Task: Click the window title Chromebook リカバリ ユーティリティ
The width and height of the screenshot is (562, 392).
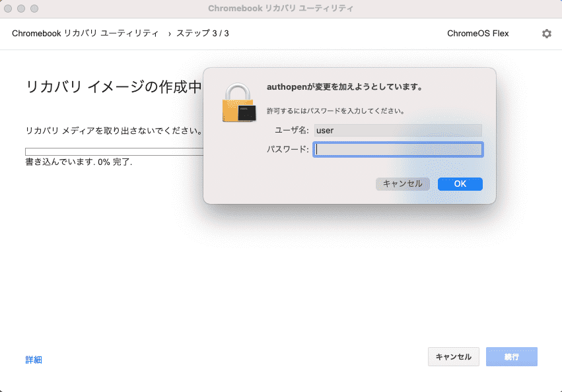Action: (281, 9)
